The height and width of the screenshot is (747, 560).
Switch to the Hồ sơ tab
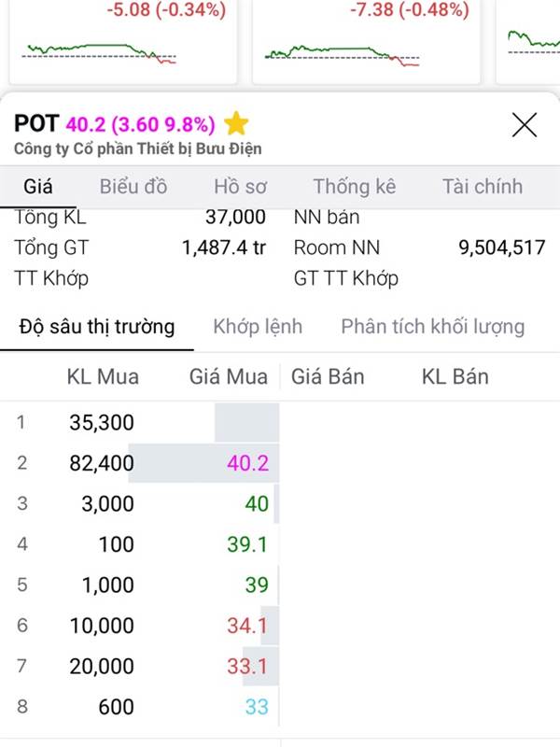pos(240,186)
